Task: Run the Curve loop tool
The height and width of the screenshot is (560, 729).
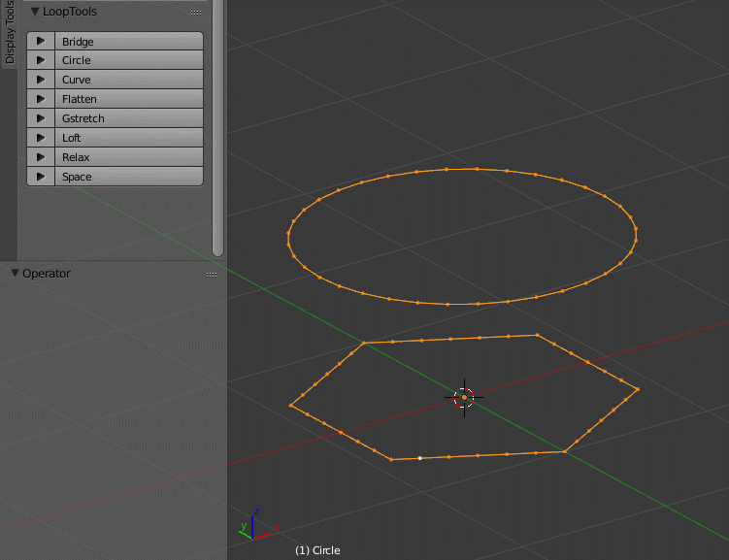Action: (x=129, y=80)
